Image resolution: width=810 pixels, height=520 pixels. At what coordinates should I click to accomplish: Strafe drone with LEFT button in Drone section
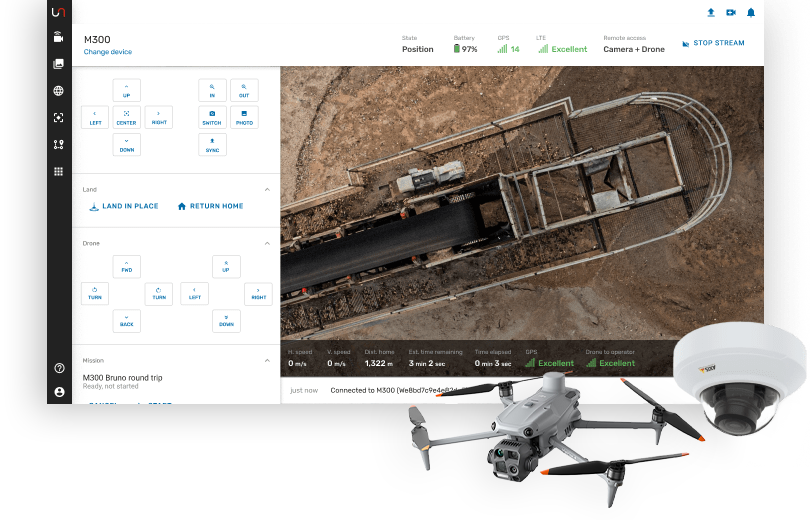pos(195,294)
